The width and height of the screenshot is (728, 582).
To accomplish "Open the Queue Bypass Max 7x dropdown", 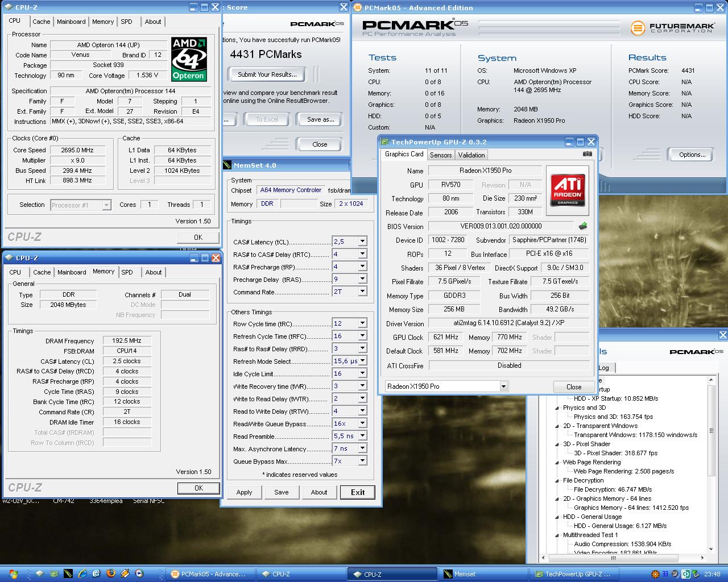I will click(362, 461).
